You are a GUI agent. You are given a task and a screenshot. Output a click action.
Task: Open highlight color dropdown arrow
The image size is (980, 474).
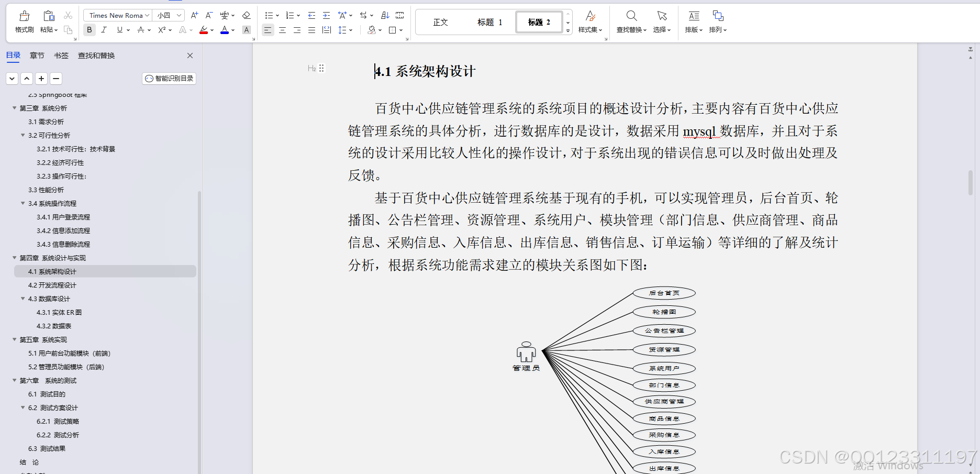coord(212,30)
